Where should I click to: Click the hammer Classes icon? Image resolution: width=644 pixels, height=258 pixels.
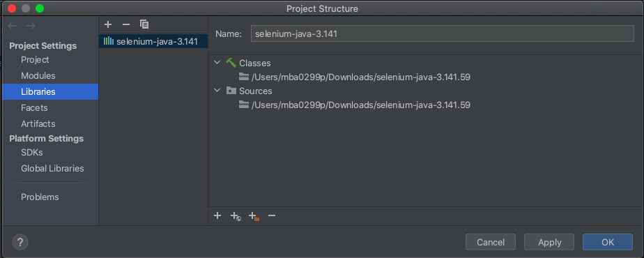(231, 63)
